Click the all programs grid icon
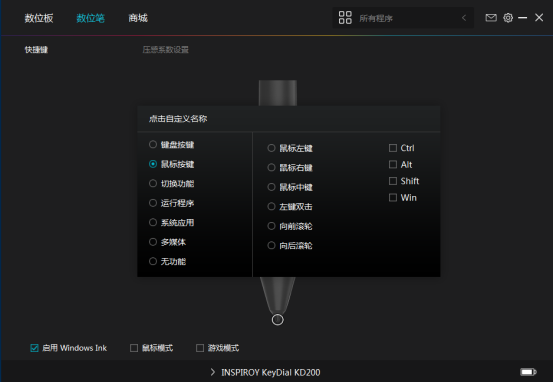 [345, 18]
